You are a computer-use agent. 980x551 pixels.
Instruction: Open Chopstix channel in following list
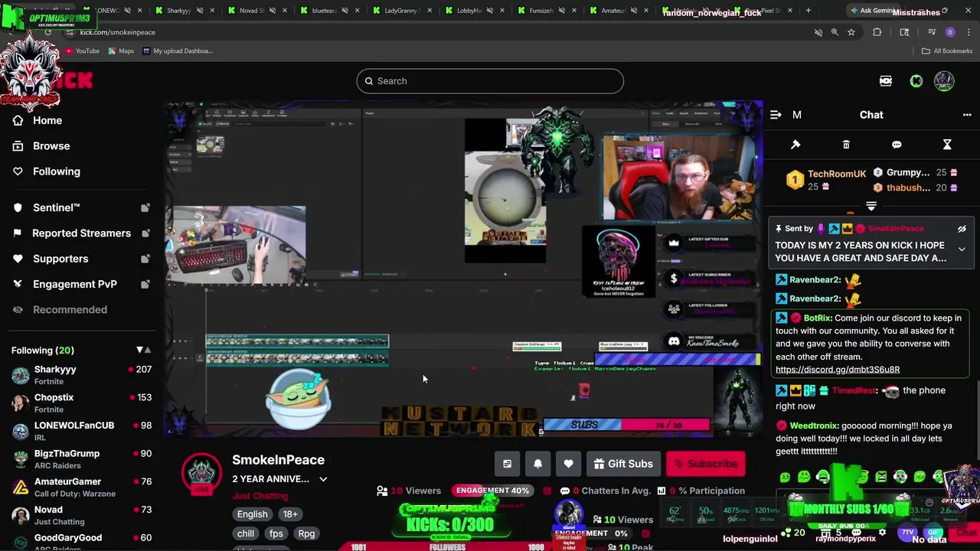(x=80, y=403)
